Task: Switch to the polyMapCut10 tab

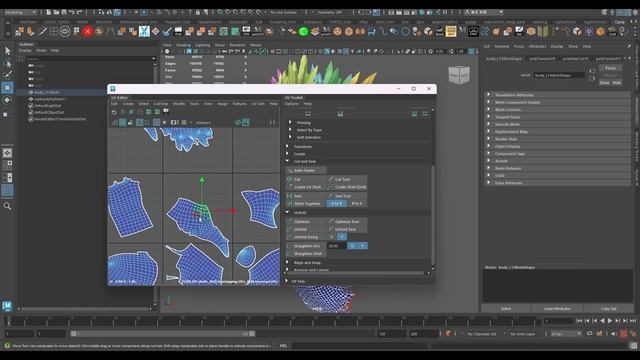Action: click(x=576, y=58)
